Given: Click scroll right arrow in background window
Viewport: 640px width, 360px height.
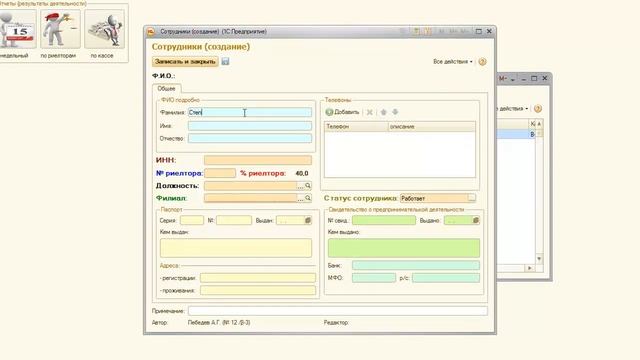Looking at the screenshot, I should coord(530,268).
